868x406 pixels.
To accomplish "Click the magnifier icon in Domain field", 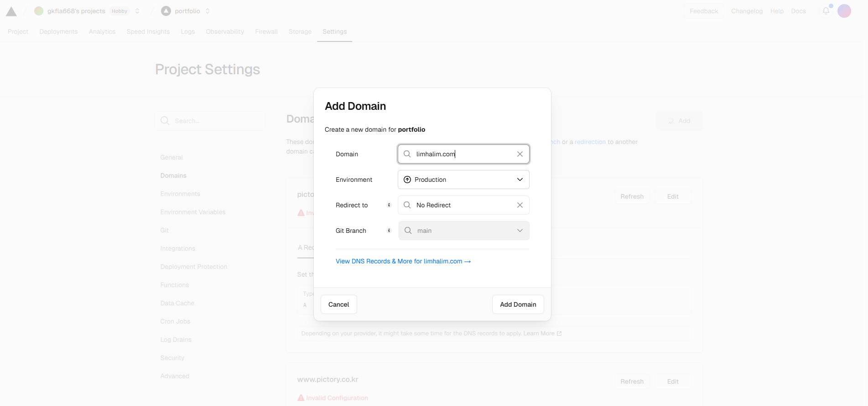I will click(407, 154).
